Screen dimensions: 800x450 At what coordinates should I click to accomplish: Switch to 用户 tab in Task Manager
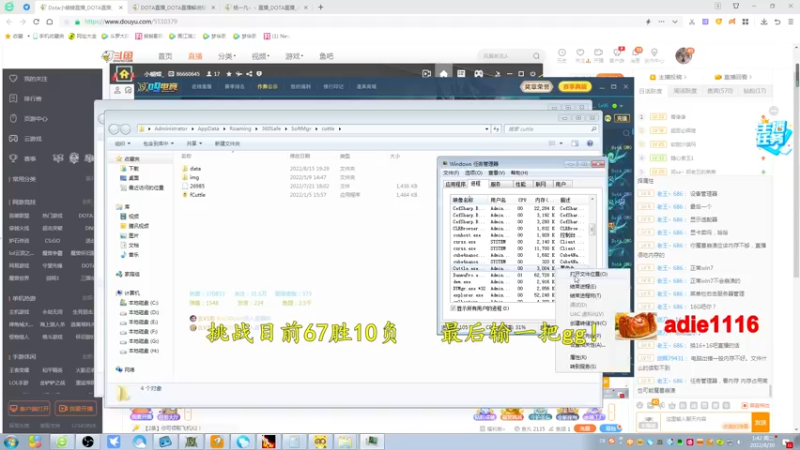[x=561, y=184]
